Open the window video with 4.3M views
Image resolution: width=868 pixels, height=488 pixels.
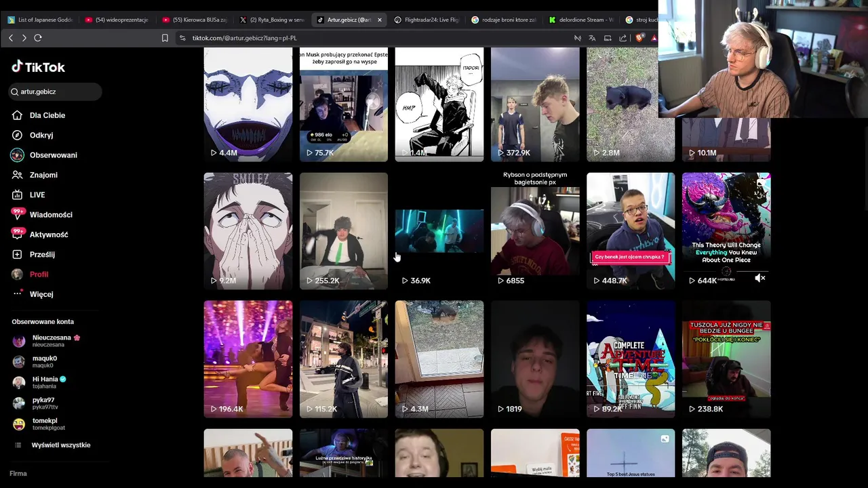tap(439, 359)
